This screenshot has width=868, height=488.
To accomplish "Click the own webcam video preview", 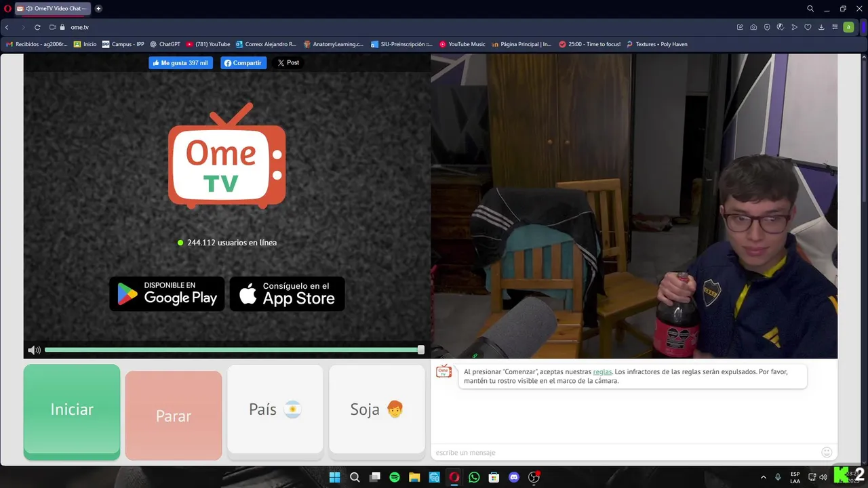I will click(634, 206).
